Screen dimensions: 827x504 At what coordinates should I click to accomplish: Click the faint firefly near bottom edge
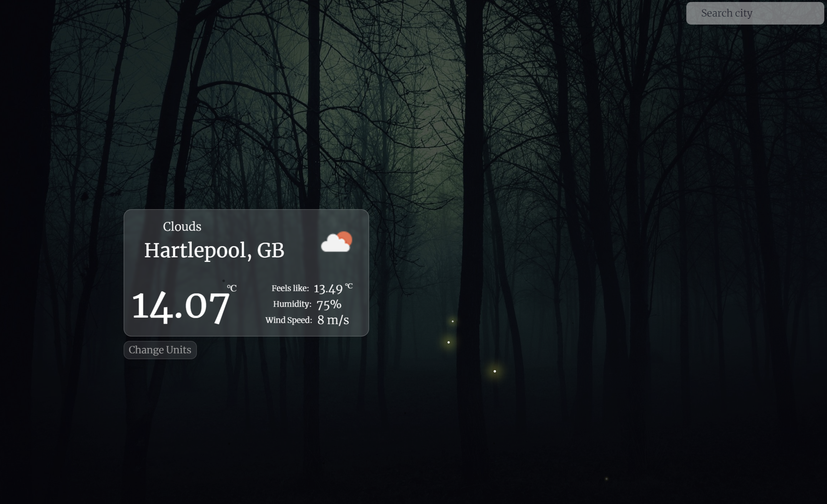[607, 479]
